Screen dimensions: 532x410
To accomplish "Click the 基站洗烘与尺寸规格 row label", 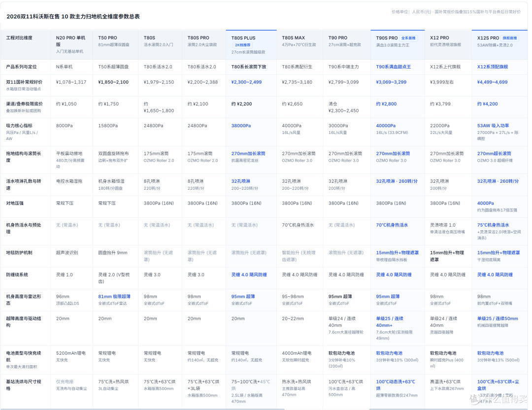I will pyautogui.click(x=24, y=385).
